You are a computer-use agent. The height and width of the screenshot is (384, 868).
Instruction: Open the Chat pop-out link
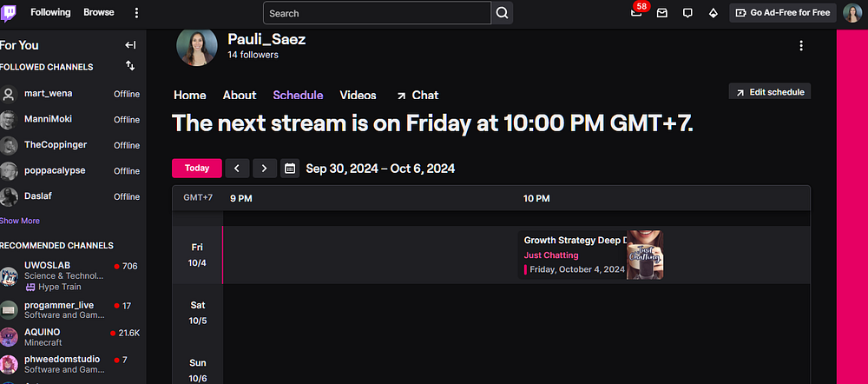pyautogui.click(x=418, y=96)
